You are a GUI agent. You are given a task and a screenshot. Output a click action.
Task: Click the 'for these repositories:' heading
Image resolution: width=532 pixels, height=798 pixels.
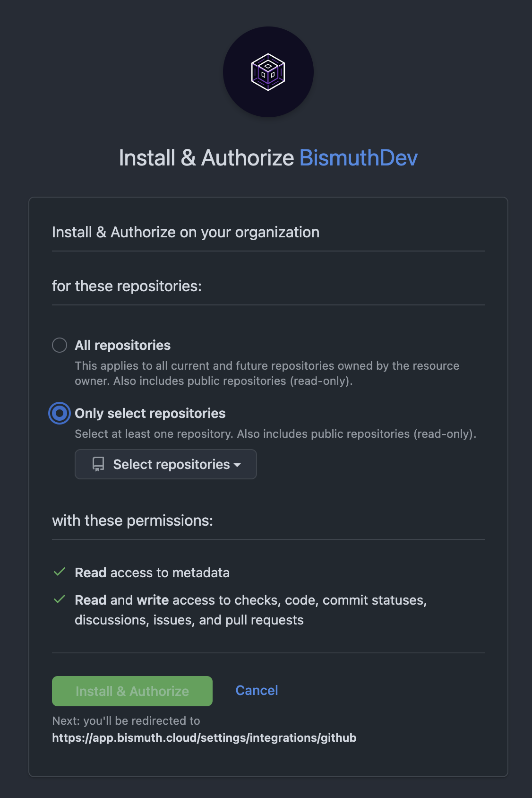(127, 286)
